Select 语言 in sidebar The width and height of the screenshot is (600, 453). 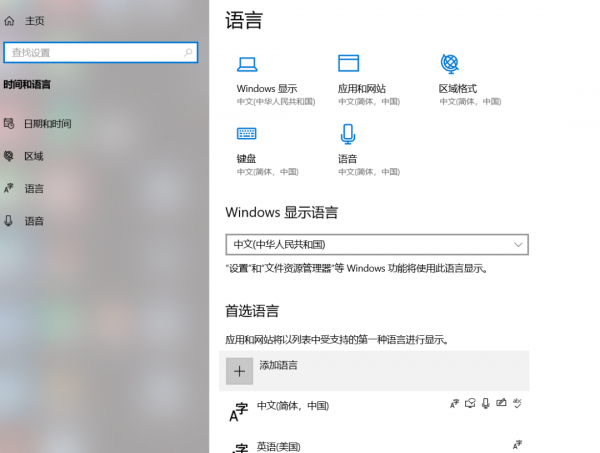click(x=34, y=189)
